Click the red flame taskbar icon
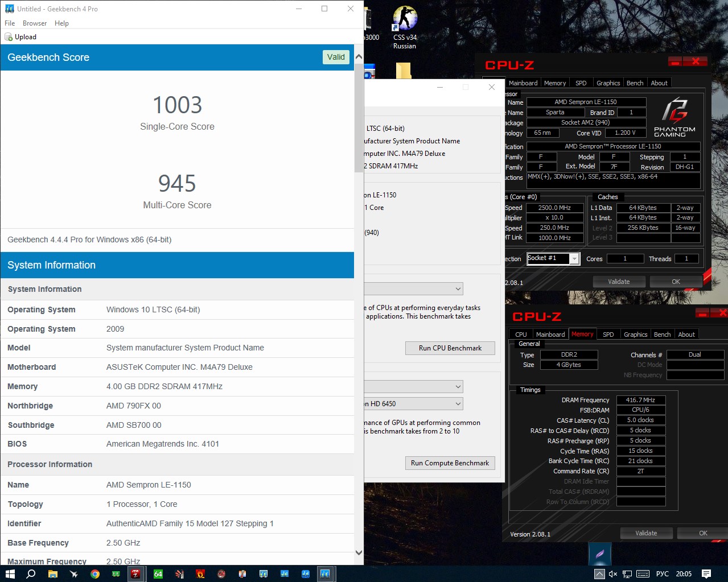This screenshot has height=582, width=728. click(x=200, y=573)
